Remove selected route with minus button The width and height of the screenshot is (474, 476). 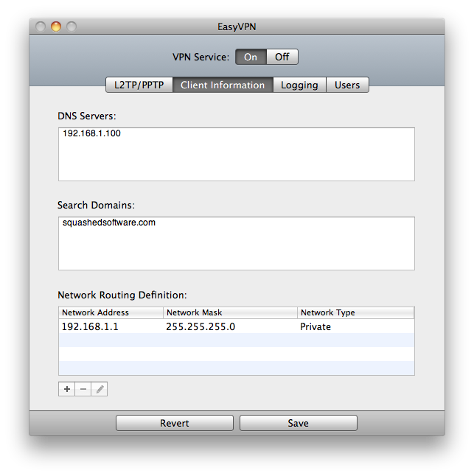tap(83, 389)
